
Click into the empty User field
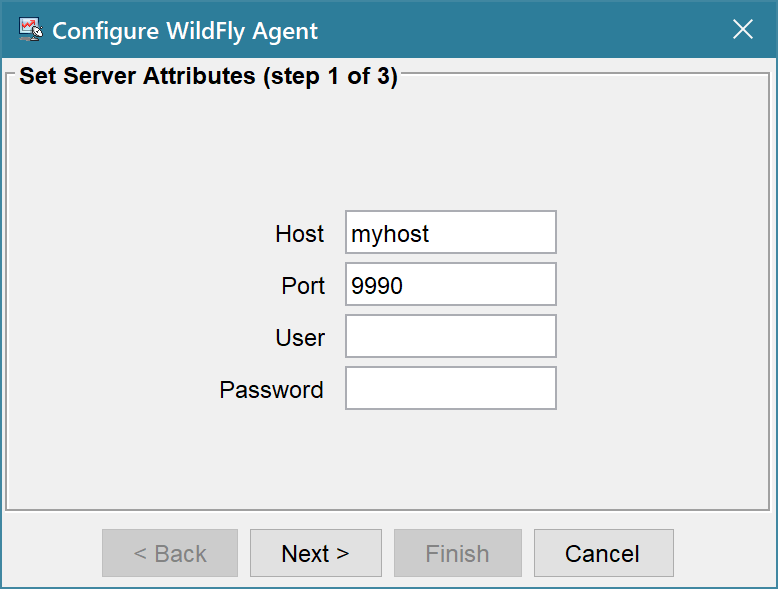tap(451, 336)
